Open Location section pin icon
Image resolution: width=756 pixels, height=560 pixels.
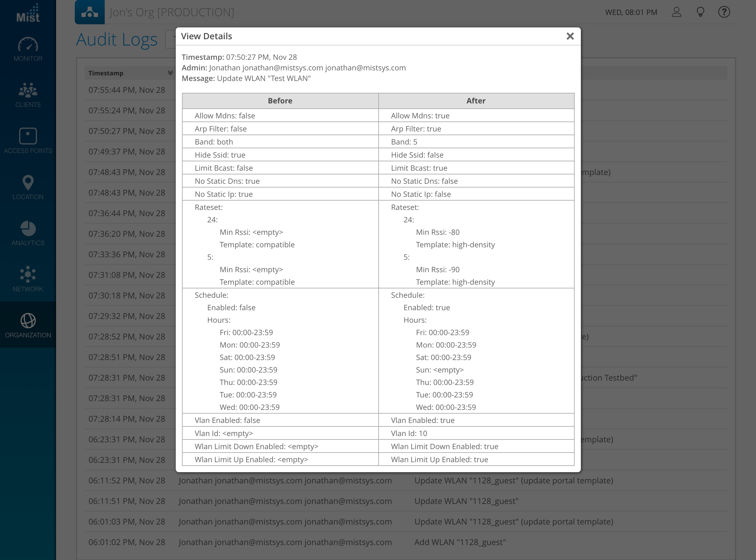coord(28,183)
